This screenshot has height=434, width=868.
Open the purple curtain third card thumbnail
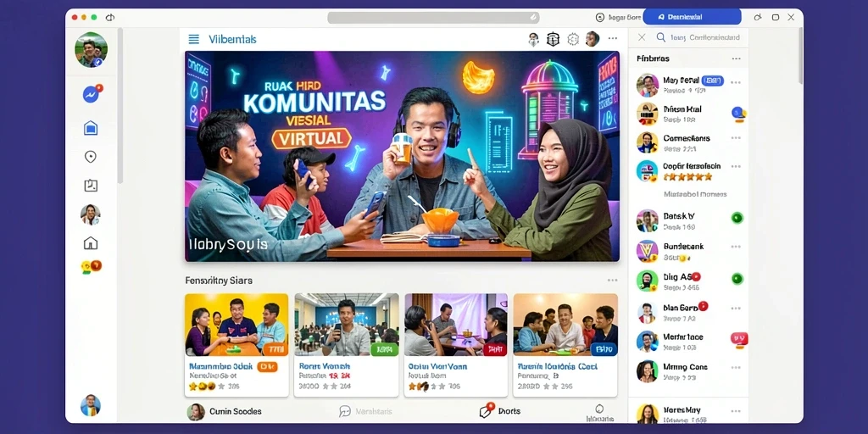tap(456, 325)
